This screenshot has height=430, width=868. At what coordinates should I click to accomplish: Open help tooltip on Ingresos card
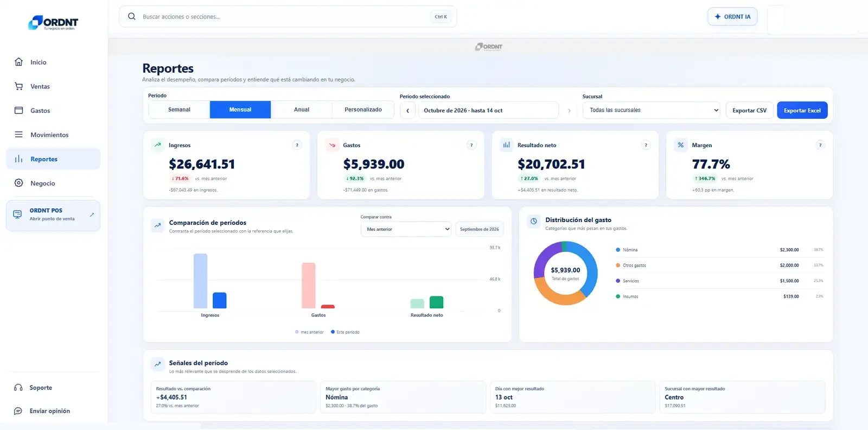(297, 145)
